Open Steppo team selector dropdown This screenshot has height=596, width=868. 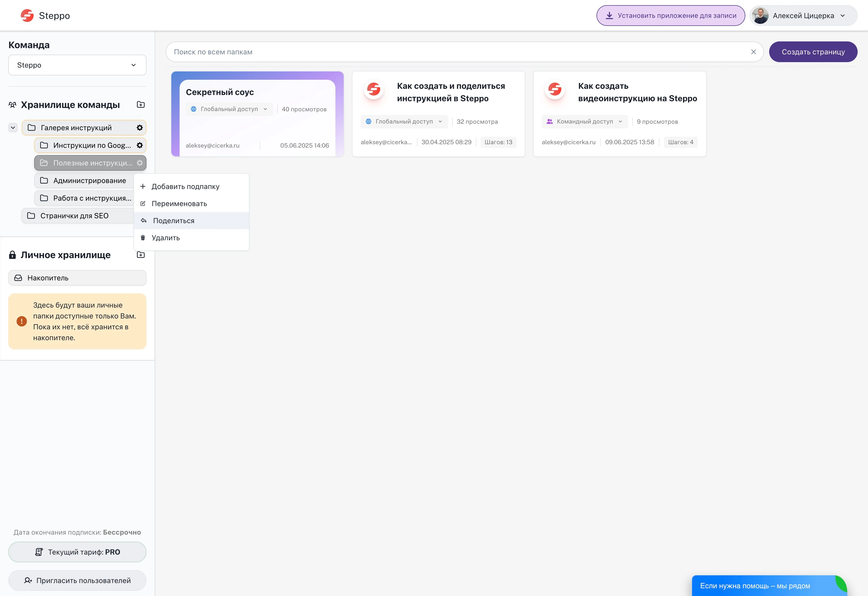tap(77, 65)
